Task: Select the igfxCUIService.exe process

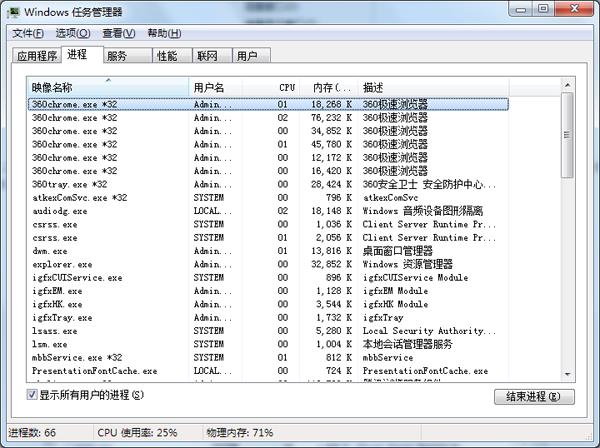Action: pyautogui.click(x=268, y=277)
